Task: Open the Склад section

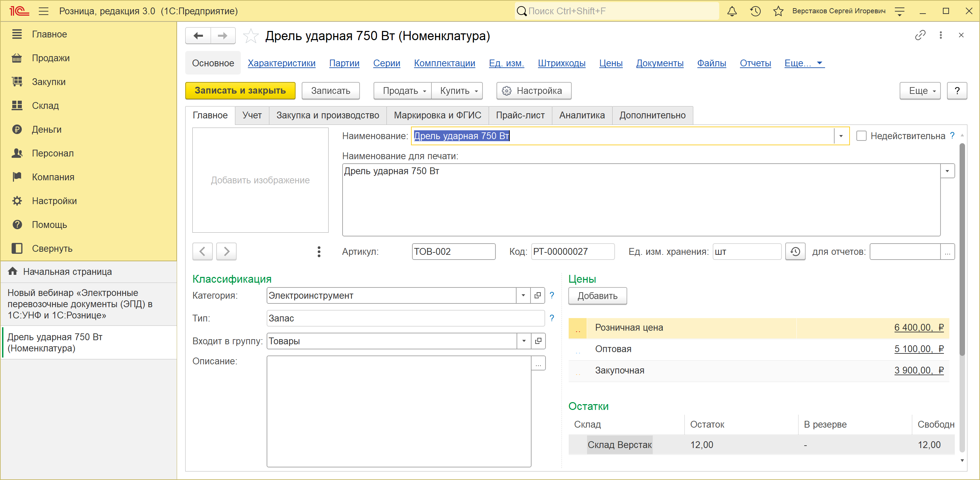Action: 45,106
